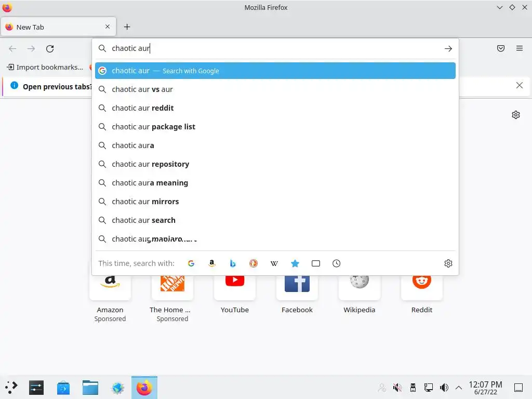Click Firefox icon in the taskbar
Image resolution: width=532 pixels, height=399 pixels.
144,388
